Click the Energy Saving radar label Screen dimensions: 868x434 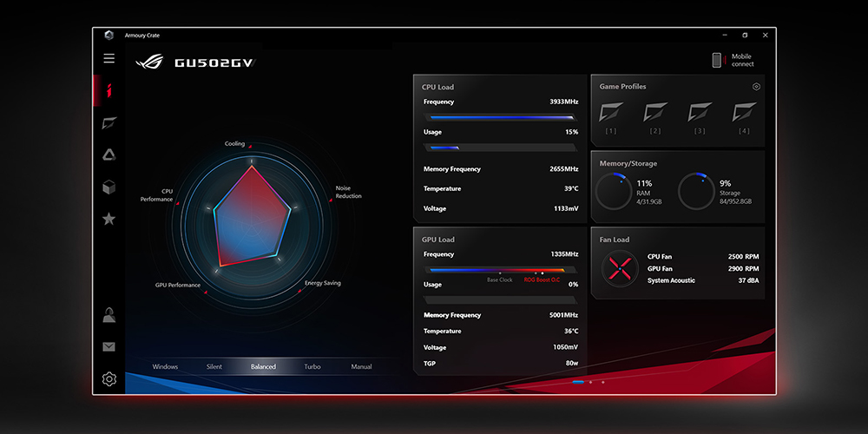point(323,283)
